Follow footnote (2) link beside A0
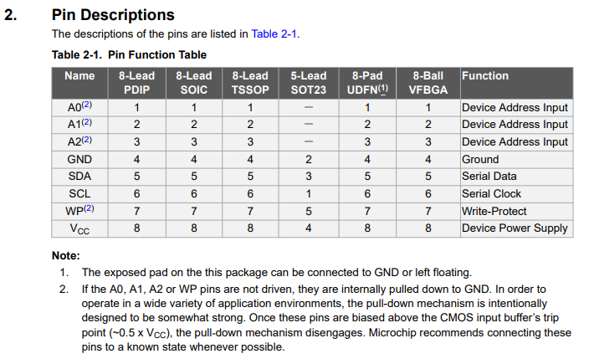 pyautogui.click(x=87, y=105)
